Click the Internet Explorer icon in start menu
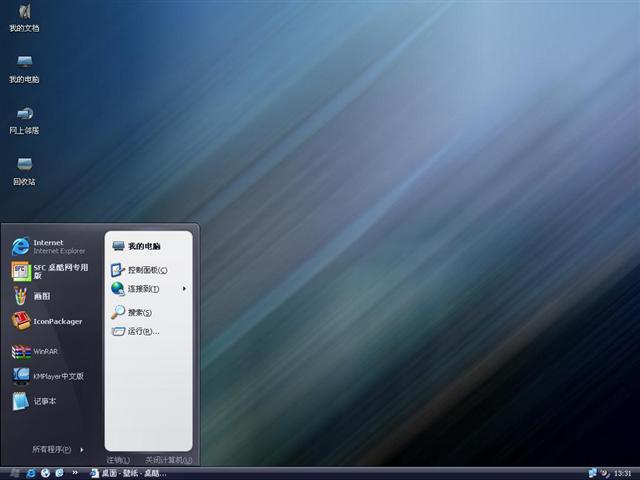The image size is (640, 480). click(20, 246)
